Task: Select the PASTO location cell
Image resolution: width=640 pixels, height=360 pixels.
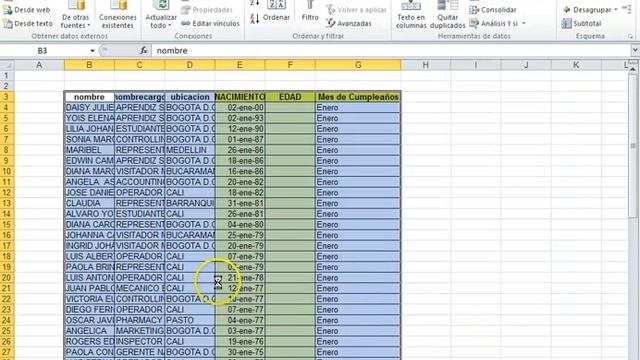Action: (190, 320)
